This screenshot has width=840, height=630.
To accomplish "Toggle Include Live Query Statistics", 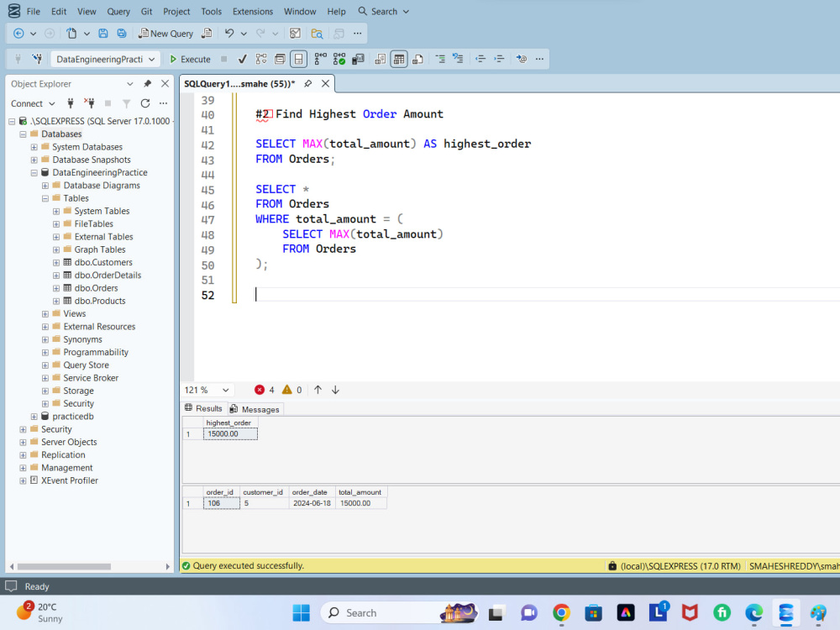I will 339,59.
